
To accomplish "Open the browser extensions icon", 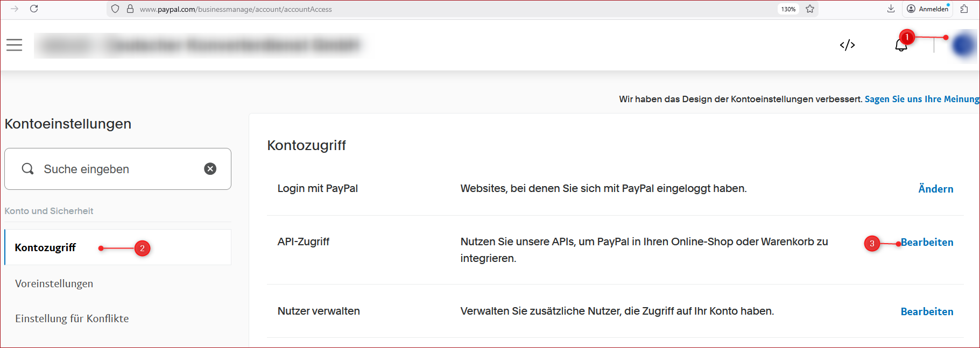I will [x=964, y=9].
